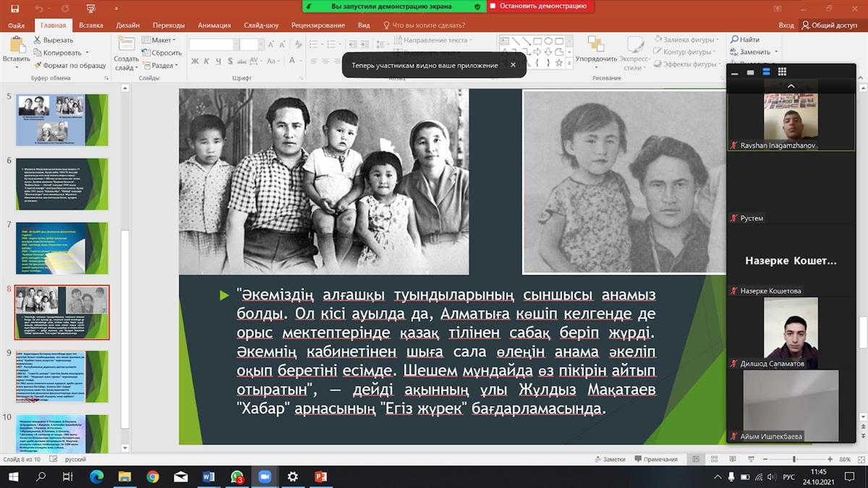
Task: Open the Insert (Вставка) ribbon tab
Action: [91, 25]
